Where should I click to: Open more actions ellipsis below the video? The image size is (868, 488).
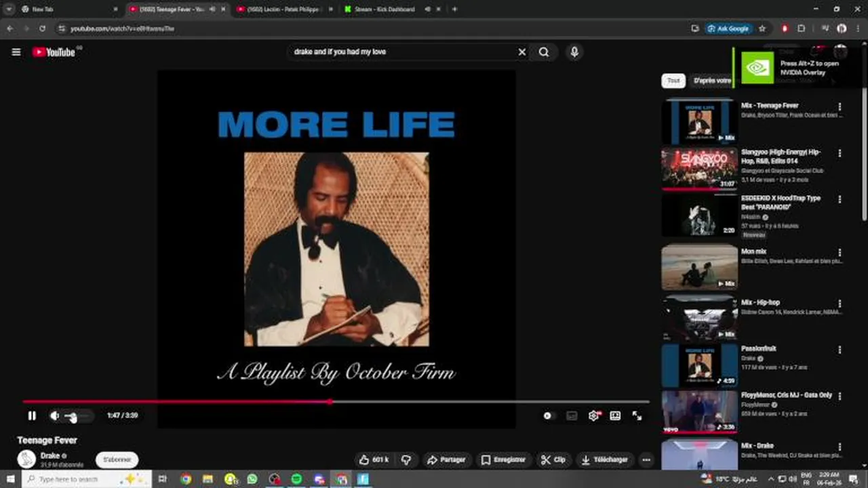(x=646, y=460)
